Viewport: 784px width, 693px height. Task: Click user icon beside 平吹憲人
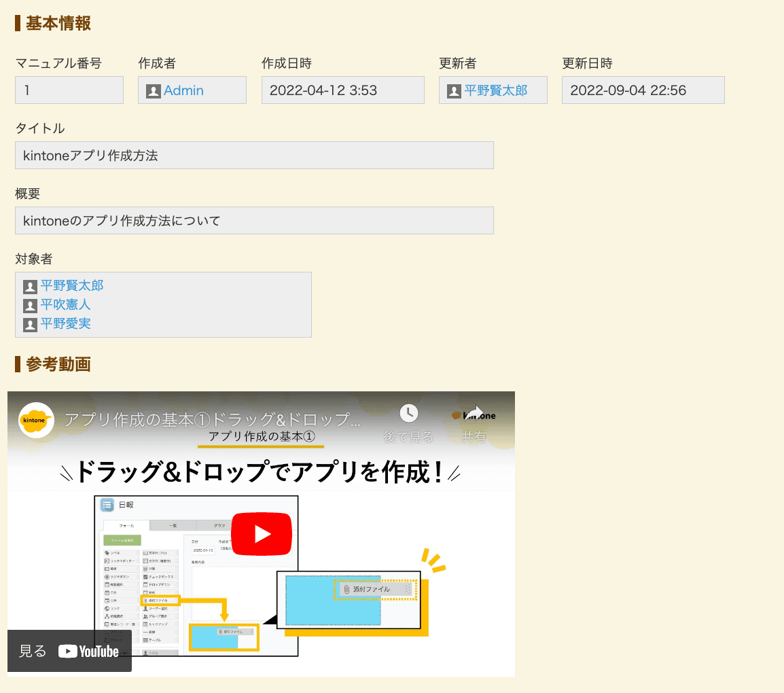(x=30, y=306)
